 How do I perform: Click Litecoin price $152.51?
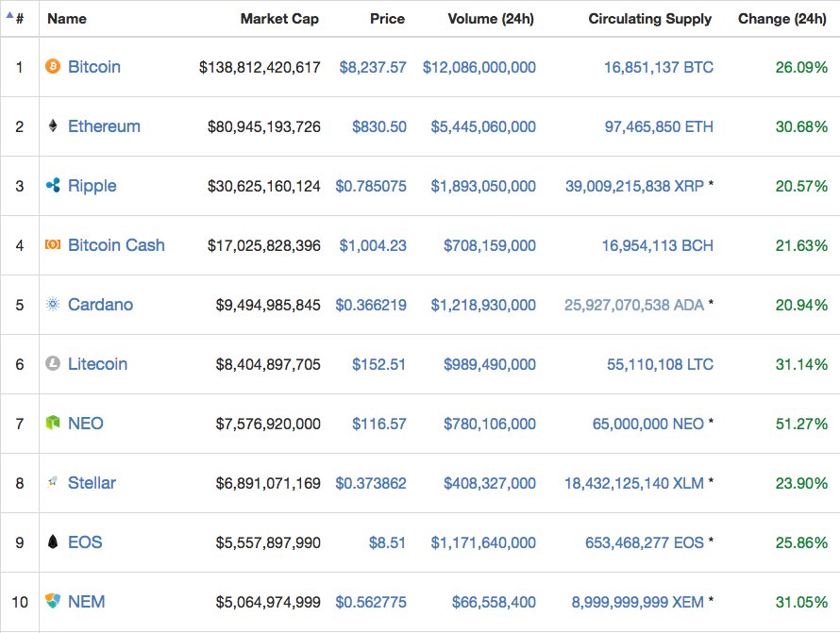pos(378,365)
